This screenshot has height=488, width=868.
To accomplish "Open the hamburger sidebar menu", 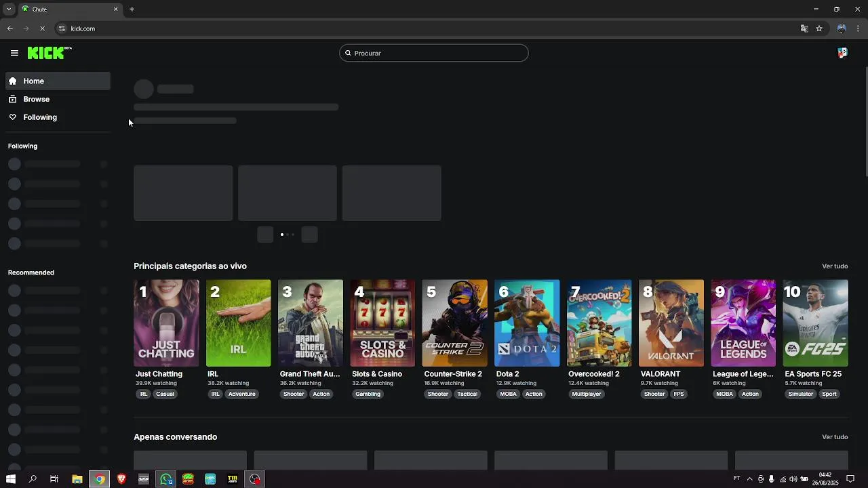I will pos(14,53).
